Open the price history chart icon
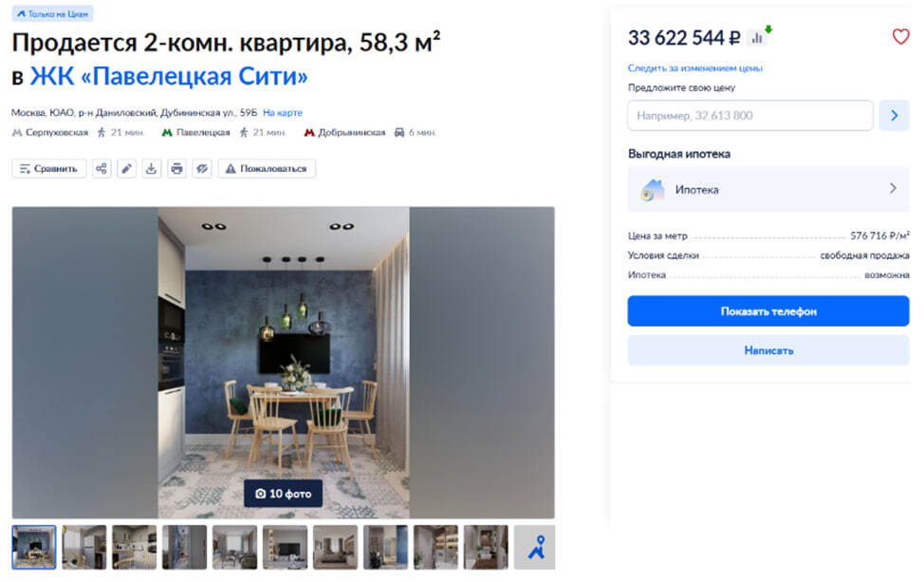Screen dimensions: 924x582 (757, 38)
